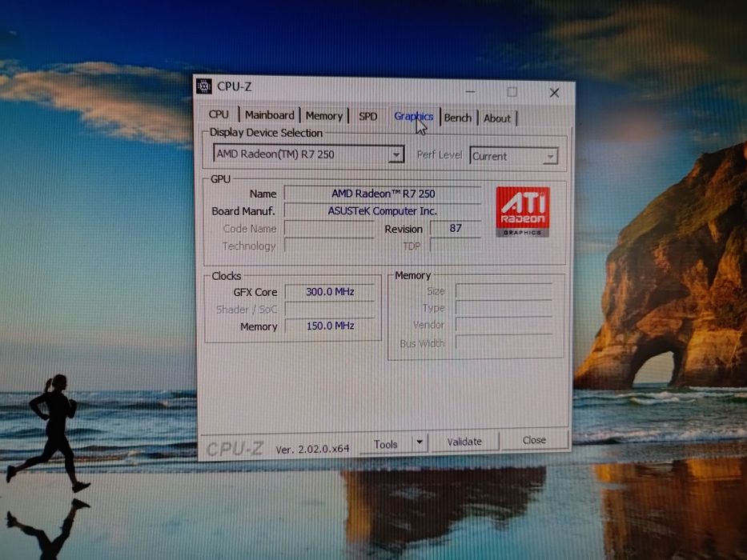This screenshot has height=560, width=747.
Task: Click the version text Ver. 2.02.0.x64
Action: (312, 449)
